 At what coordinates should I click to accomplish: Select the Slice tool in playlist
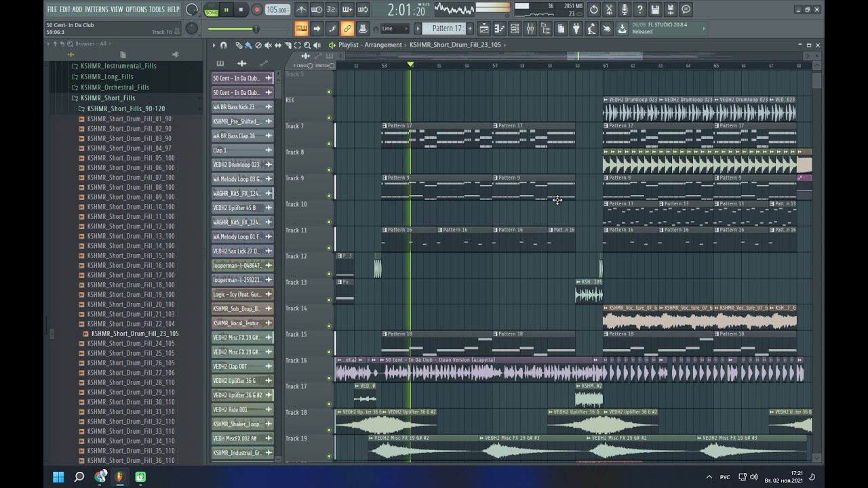tap(288, 45)
